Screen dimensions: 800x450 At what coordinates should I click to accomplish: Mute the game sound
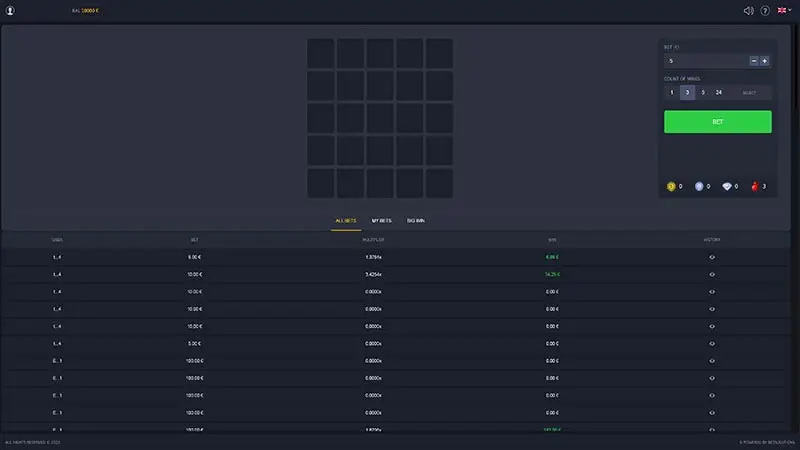click(748, 11)
